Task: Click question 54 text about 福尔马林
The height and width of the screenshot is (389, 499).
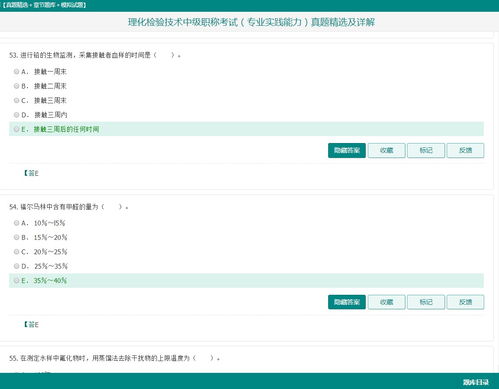Action: [x=69, y=207]
